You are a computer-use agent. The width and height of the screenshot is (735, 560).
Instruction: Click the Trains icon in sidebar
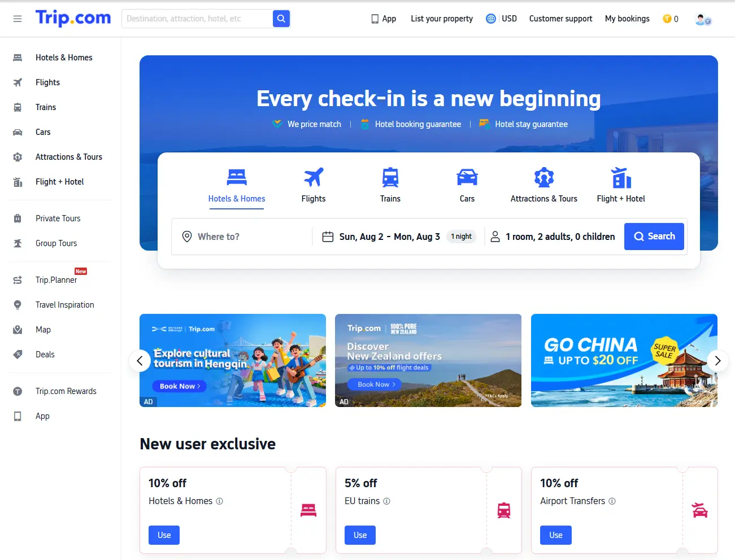click(x=18, y=107)
